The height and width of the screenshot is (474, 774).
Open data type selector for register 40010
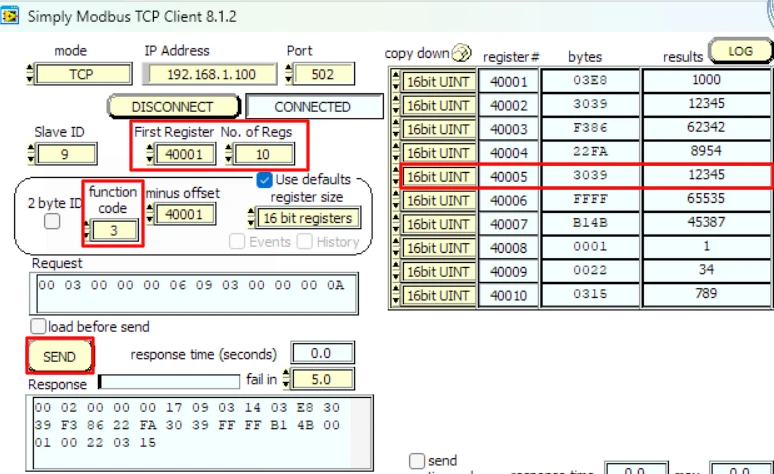(x=438, y=295)
